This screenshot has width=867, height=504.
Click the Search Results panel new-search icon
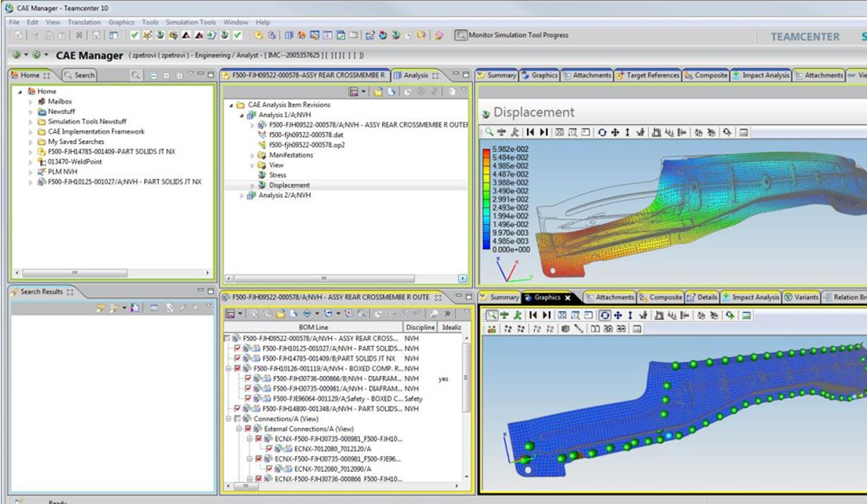click(100, 307)
